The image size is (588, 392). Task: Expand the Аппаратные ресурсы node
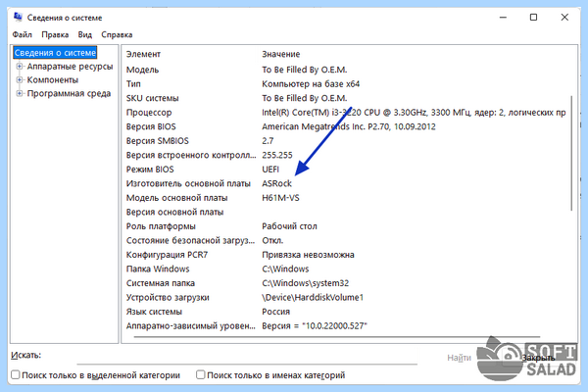tap(20, 67)
